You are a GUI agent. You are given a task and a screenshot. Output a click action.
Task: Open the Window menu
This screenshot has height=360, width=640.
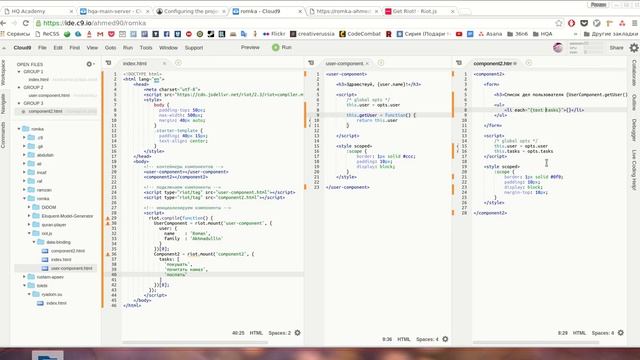point(168,48)
